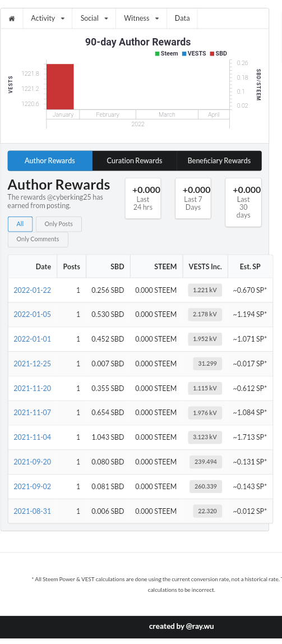Click the Est. SP column header
The width and height of the screenshot is (282, 644).
coord(251,266)
